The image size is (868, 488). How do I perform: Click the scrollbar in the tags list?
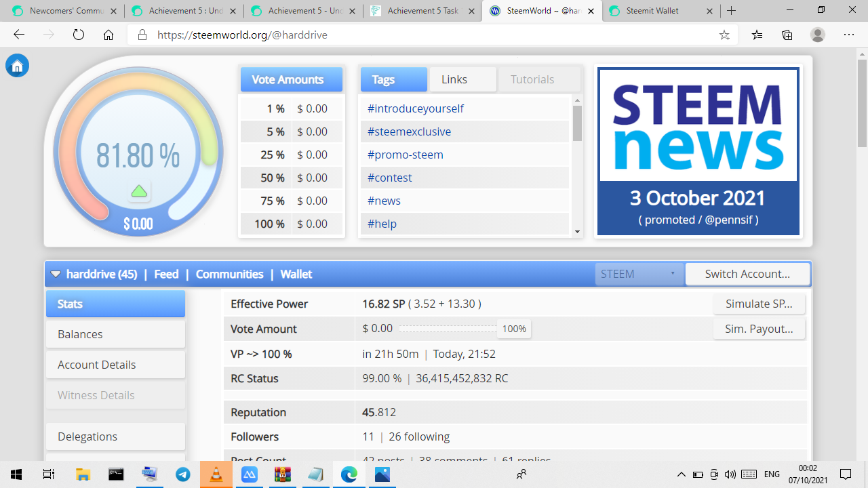(577, 124)
